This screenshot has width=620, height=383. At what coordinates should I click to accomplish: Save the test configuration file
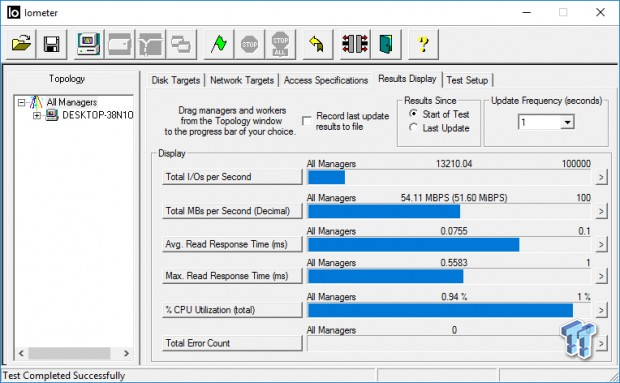click(52, 44)
